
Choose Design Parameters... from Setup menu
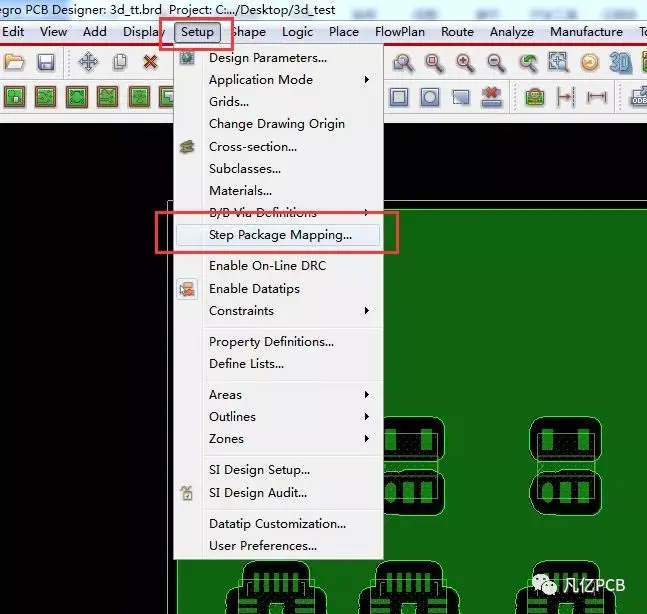[268, 58]
